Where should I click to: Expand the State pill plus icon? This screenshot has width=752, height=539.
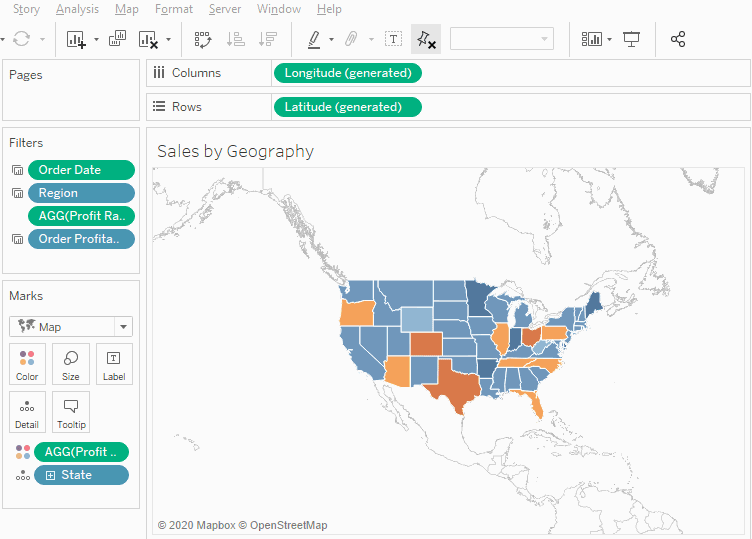(x=51, y=475)
